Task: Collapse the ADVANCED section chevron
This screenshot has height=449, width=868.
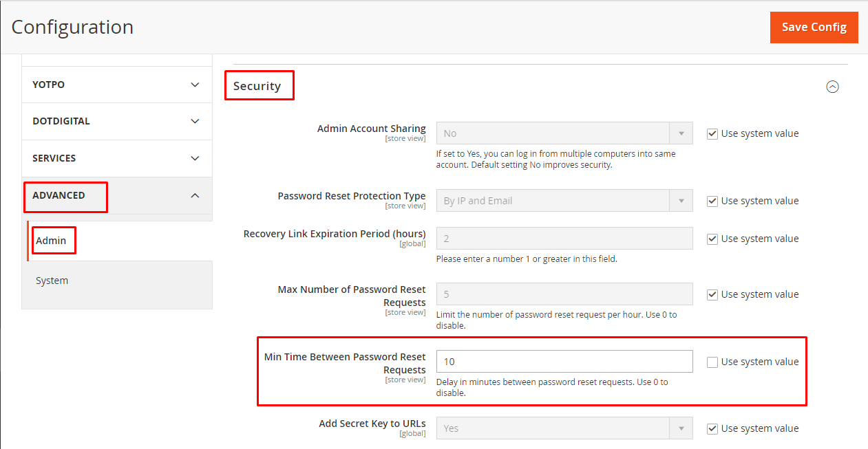Action: (195, 195)
